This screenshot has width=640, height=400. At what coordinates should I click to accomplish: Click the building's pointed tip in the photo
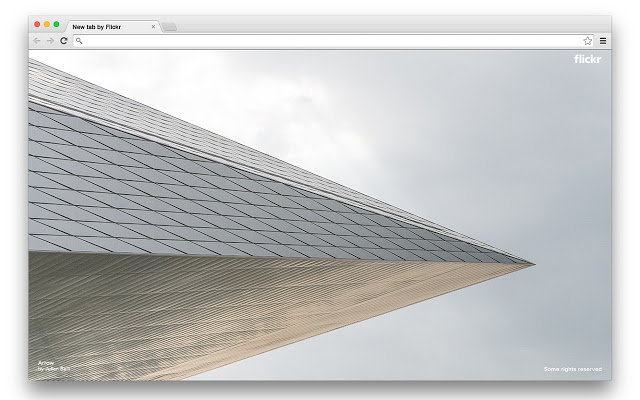tap(531, 264)
